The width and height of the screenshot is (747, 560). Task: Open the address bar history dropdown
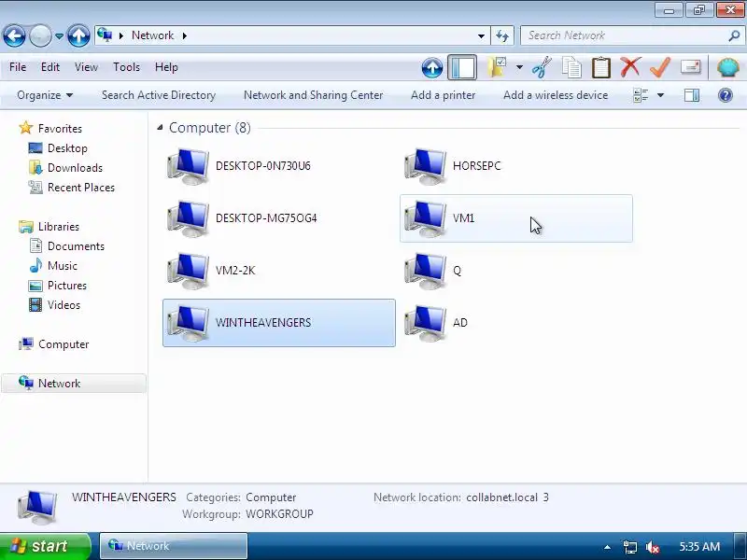pyautogui.click(x=481, y=36)
